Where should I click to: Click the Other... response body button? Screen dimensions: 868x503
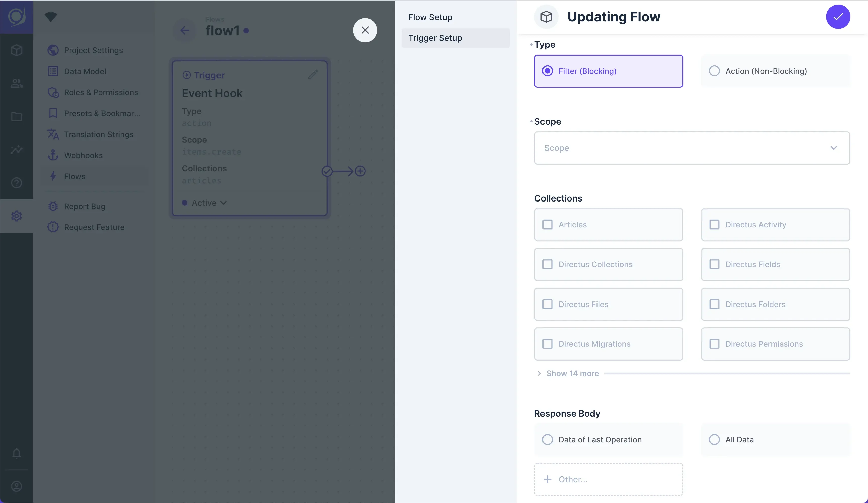point(608,479)
